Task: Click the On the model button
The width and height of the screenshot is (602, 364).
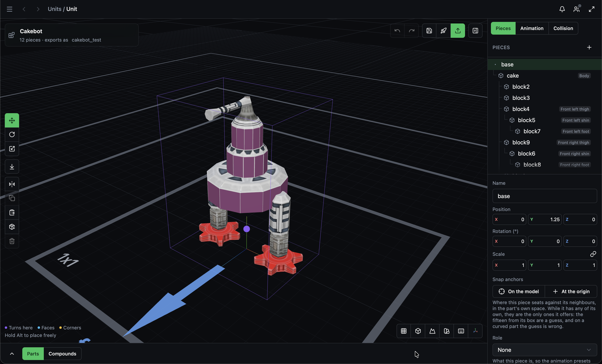Action: pos(518,291)
